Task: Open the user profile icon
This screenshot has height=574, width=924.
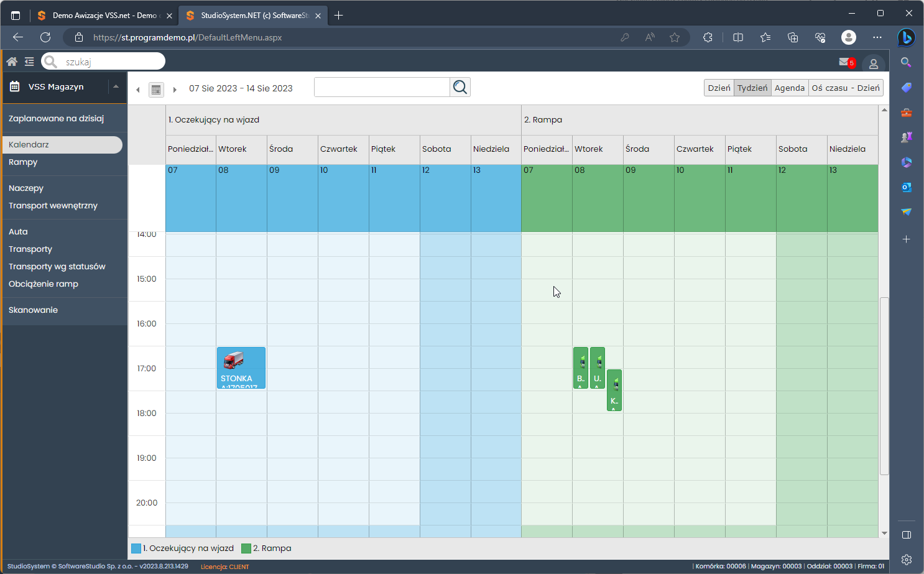Action: point(873,63)
